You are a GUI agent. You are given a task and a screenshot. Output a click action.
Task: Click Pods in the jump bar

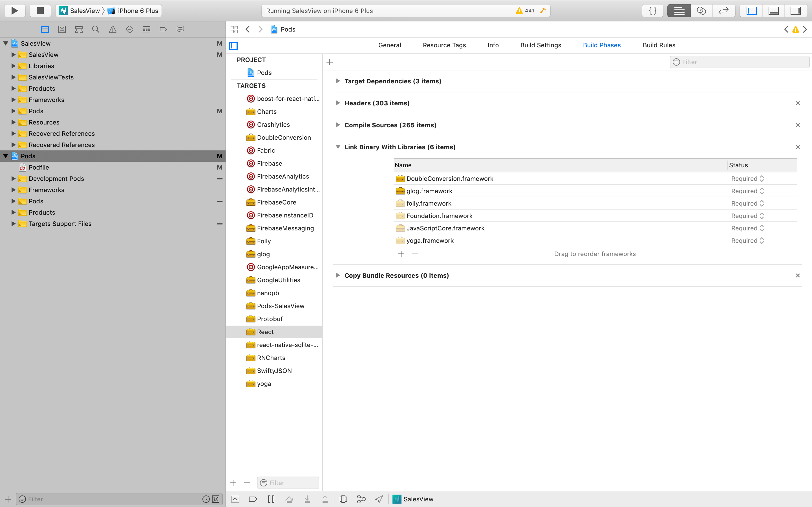pyautogui.click(x=287, y=29)
